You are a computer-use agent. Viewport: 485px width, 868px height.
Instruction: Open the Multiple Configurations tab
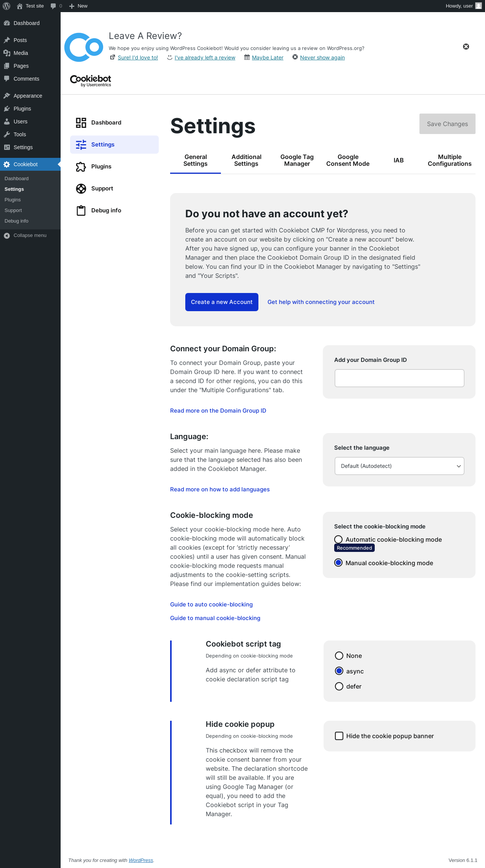pyautogui.click(x=450, y=161)
